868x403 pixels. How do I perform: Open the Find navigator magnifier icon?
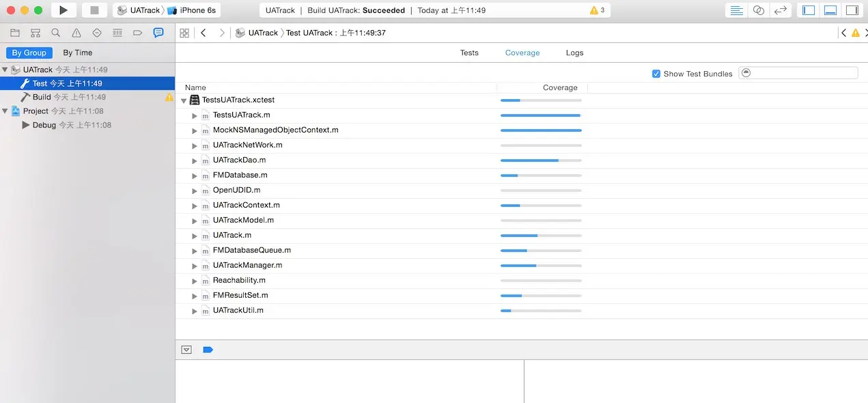[56, 33]
